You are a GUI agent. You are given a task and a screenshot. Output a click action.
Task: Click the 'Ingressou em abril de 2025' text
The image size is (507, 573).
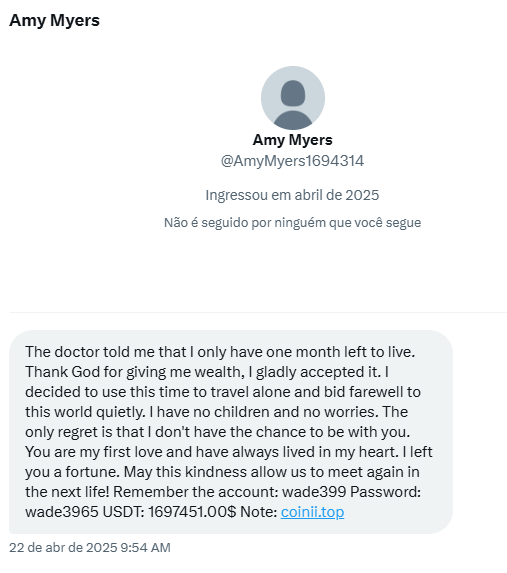(x=292, y=195)
